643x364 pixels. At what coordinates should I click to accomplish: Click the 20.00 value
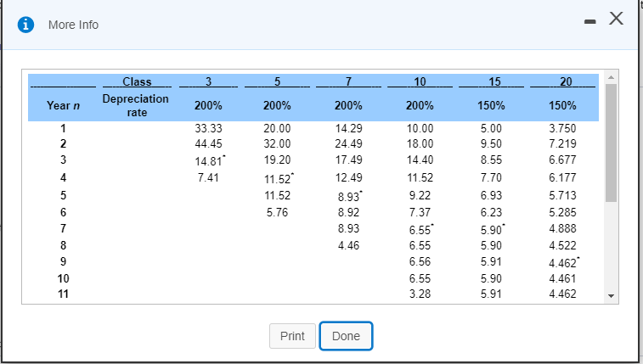pos(277,129)
